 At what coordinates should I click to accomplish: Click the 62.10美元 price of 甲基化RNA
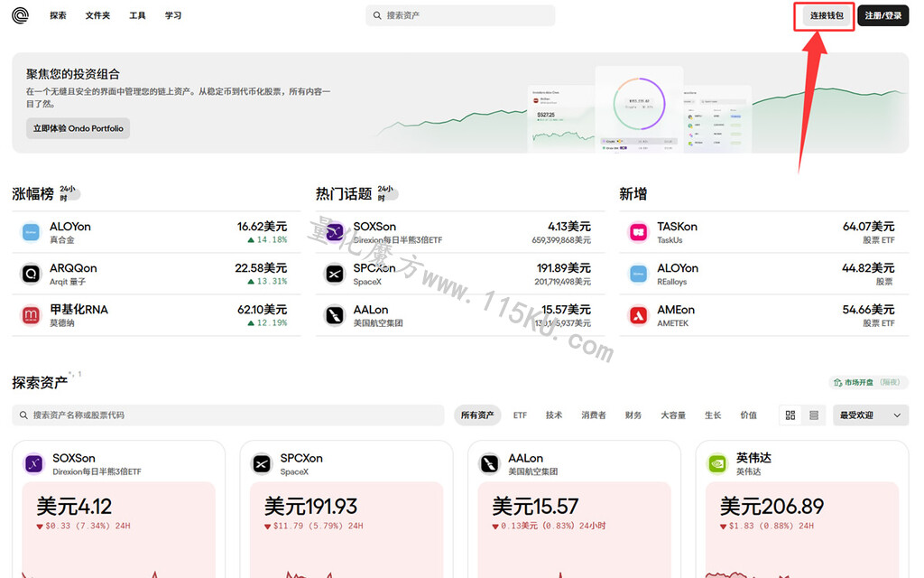pos(262,310)
